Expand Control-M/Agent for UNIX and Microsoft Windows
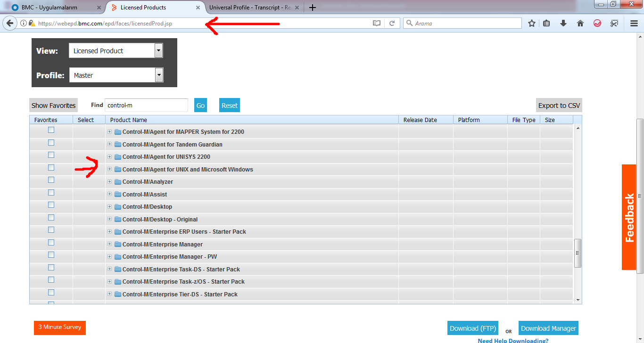Screen dimensions: 644x343 pos(109,169)
